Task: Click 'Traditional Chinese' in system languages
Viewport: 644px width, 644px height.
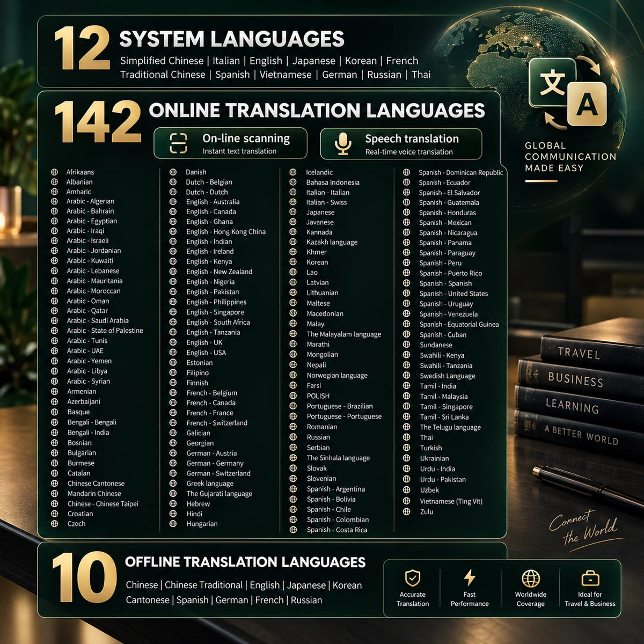Action: [163, 75]
